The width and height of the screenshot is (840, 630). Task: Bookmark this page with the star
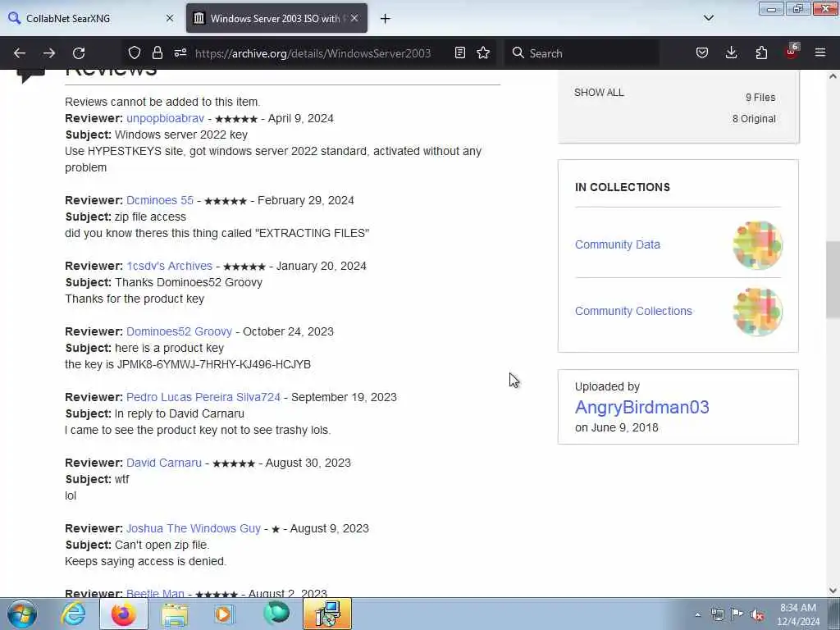click(483, 52)
